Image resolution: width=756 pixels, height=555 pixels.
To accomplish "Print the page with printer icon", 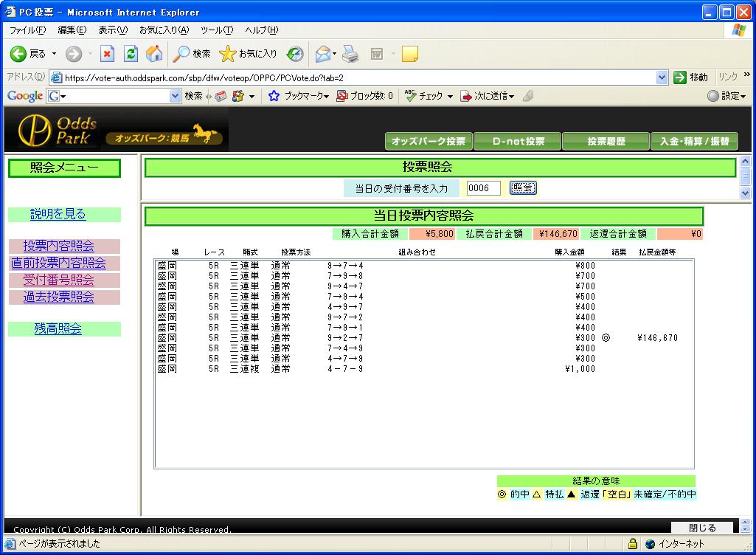I will coord(350,54).
